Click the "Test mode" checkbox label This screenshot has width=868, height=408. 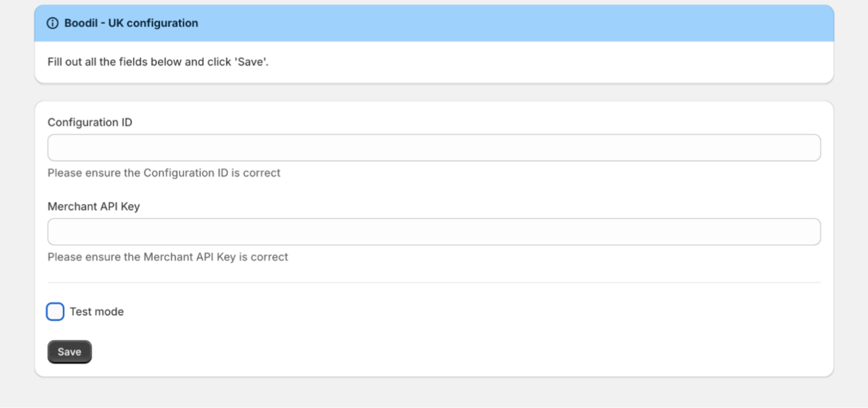[x=97, y=312]
